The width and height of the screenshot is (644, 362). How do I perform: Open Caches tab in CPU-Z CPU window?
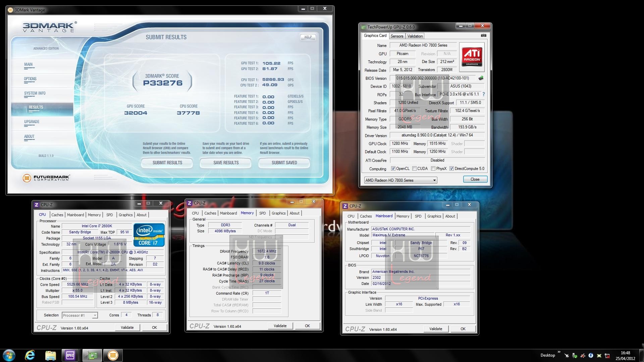point(57,215)
